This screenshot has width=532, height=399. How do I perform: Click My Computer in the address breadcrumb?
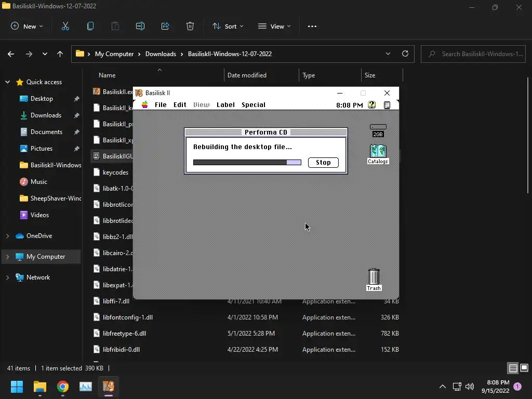[x=114, y=54]
